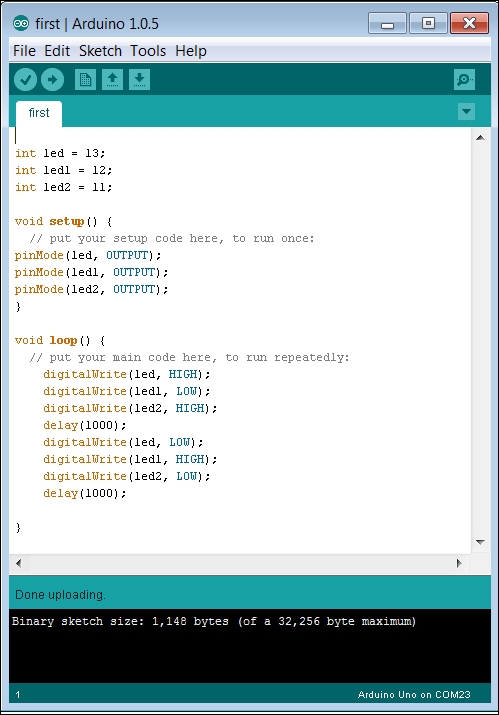This screenshot has width=499, height=715.
Task: Click the horizontal scrollbar right arrow
Action: (x=459, y=563)
